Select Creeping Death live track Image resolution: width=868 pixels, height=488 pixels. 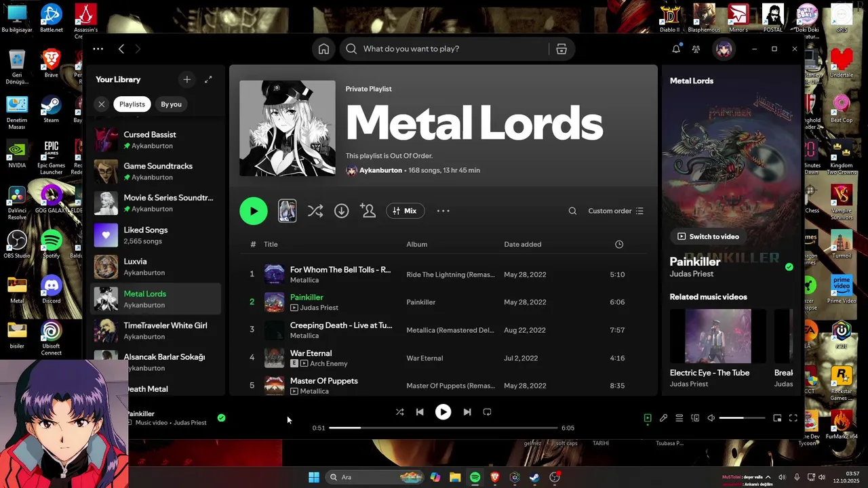pyautogui.click(x=443, y=330)
